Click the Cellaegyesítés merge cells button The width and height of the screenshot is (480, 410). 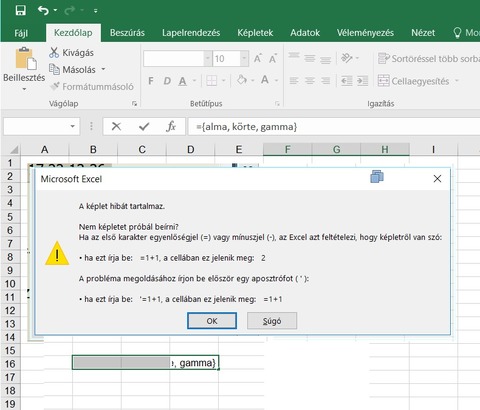click(x=413, y=81)
